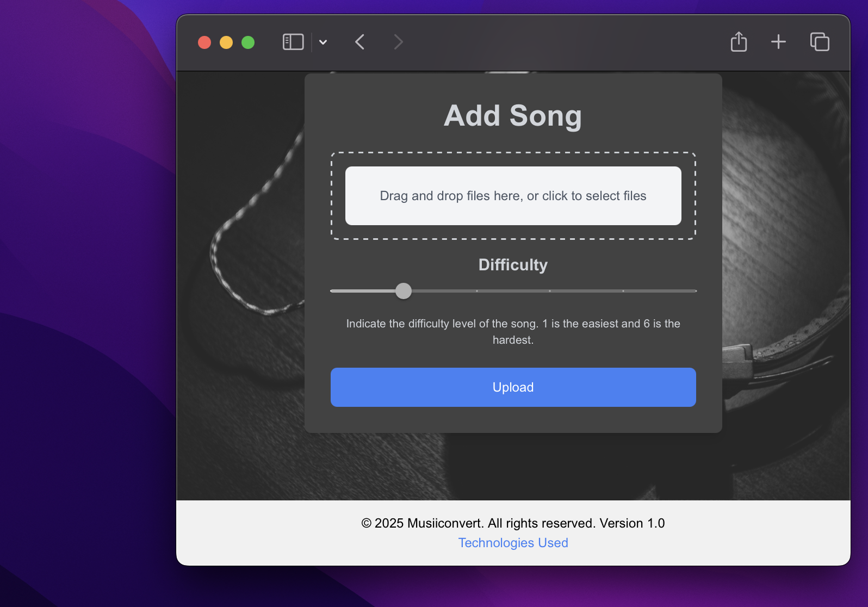The height and width of the screenshot is (607, 868).
Task: Click the Add Song heading
Action: tap(513, 116)
